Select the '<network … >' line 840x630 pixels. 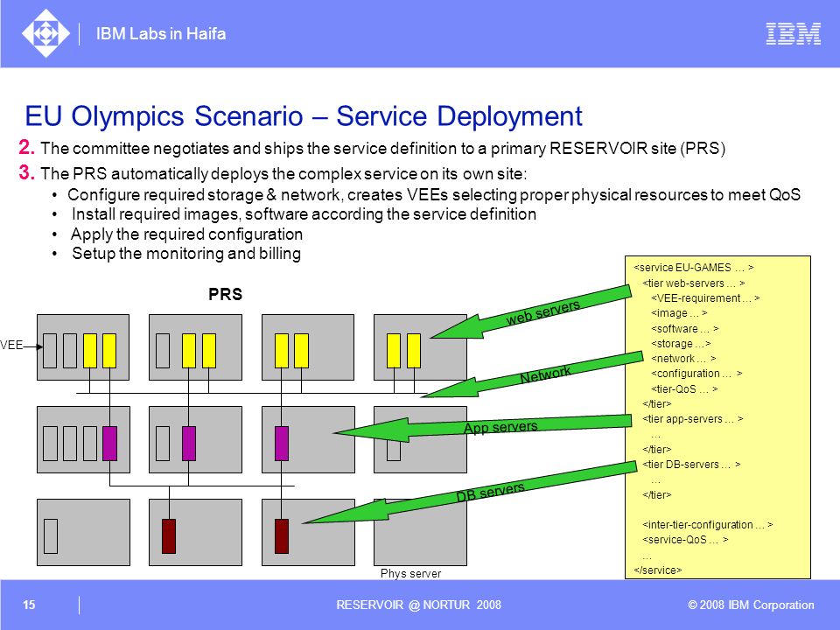[683, 359]
